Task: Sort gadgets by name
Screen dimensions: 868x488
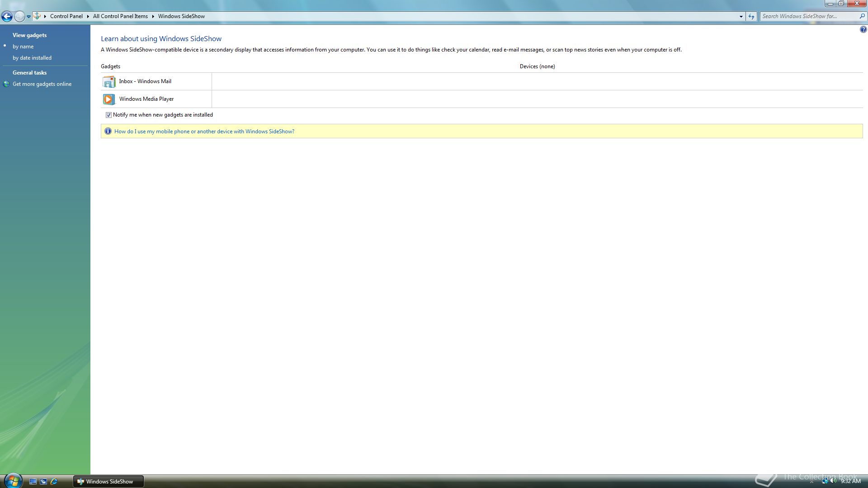Action: coord(23,47)
